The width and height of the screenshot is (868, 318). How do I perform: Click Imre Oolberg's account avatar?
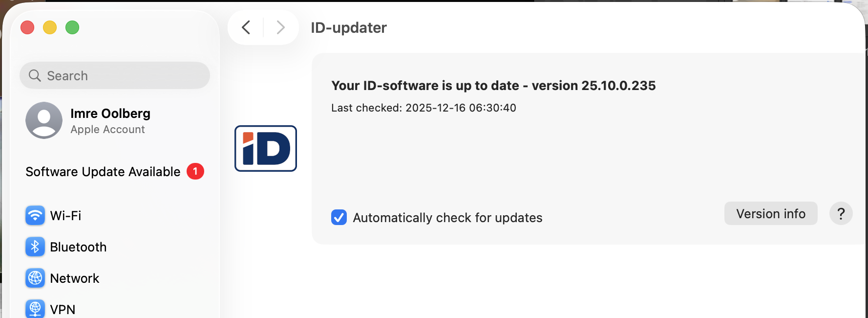[44, 120]
